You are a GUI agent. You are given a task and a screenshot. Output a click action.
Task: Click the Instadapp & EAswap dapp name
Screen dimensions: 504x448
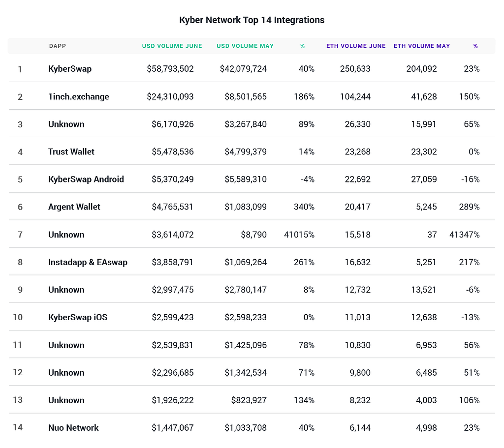pos(88,262)
